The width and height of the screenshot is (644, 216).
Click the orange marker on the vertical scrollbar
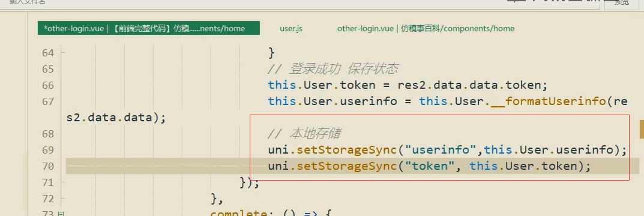point(642,130)
